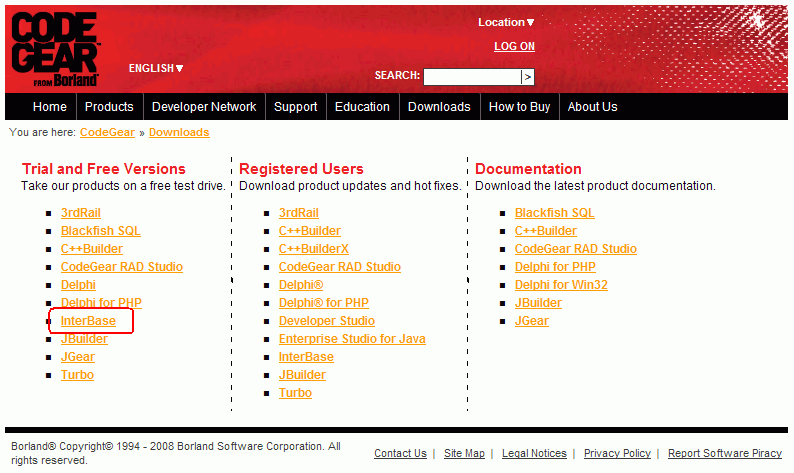Open 3rdRail under Registered Users
The image size is (794, 473).
299,213
